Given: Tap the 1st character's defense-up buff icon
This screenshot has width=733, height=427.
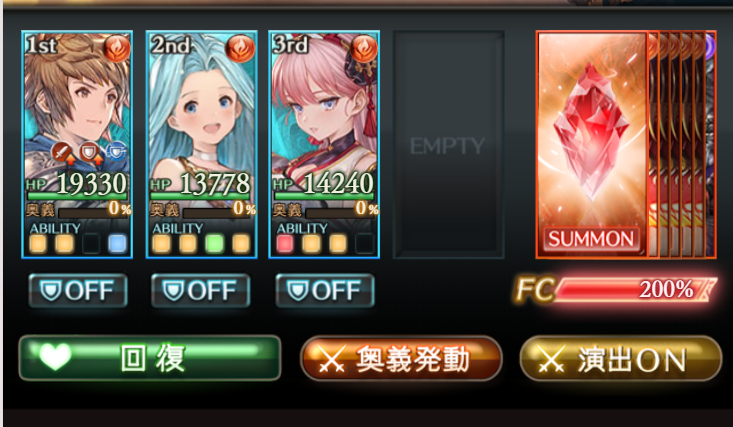Looking at the screenshot, I should click(89, 153).
